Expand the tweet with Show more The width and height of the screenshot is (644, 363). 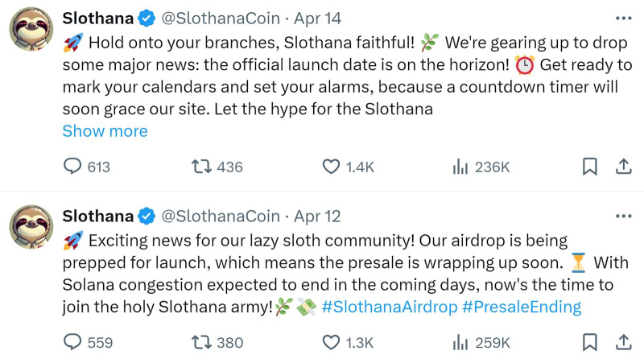point(105,130)
